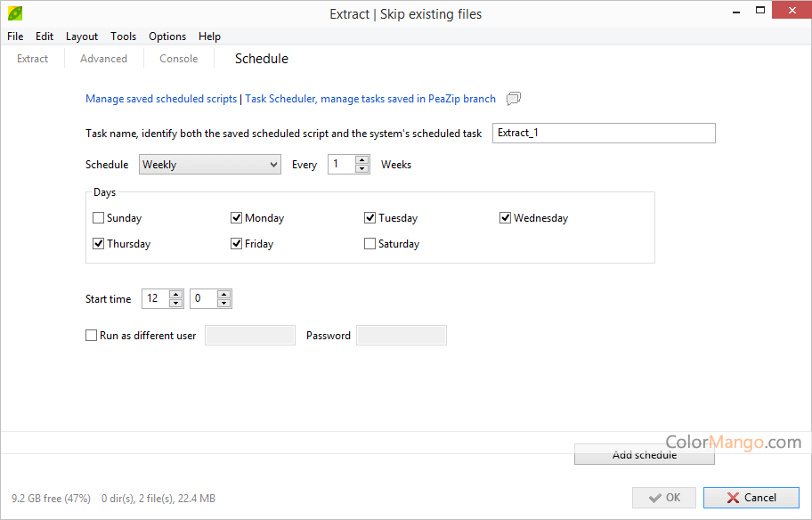
Task: Enable Run as different user
Action: click(91, 335)
